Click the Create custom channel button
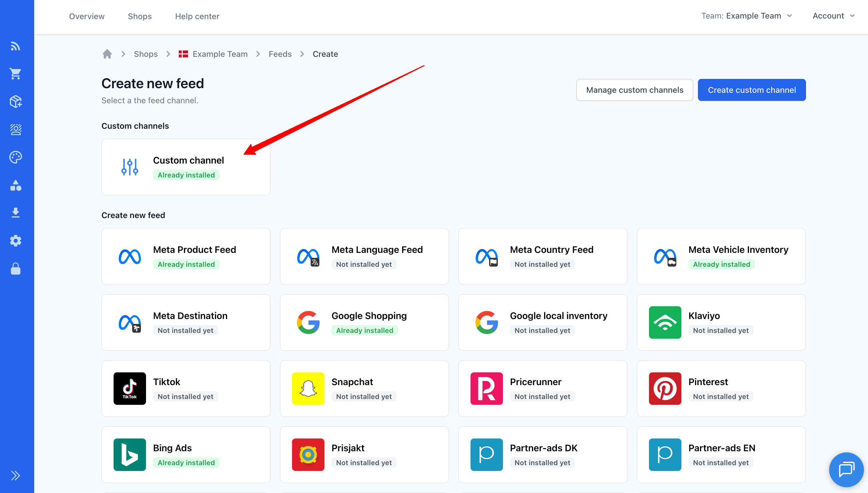Viewport: 868px width, 493px height. 752,90
